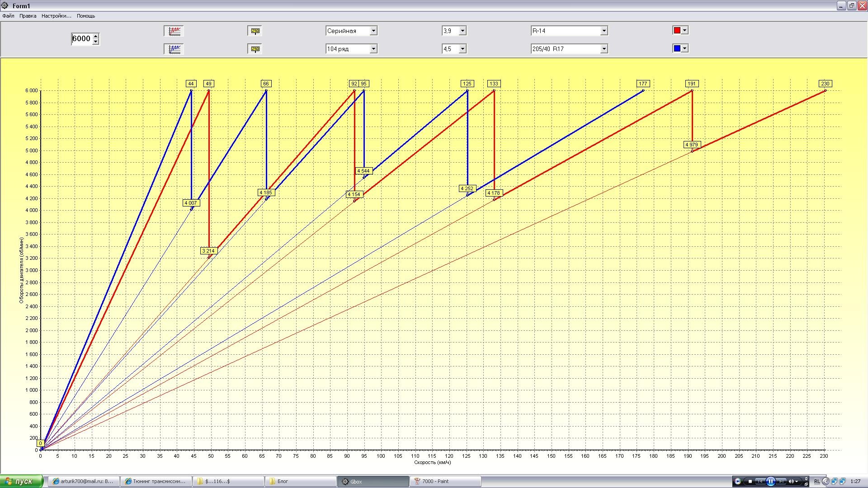
Task: Open the Серийная gearbox dropdown
Action: tap(373, 31)
